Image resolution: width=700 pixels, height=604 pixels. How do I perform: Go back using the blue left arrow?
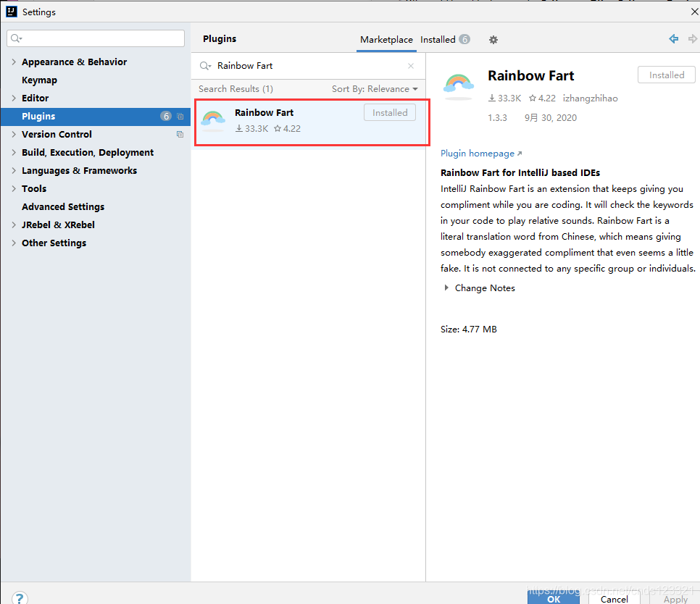(674, 39)
